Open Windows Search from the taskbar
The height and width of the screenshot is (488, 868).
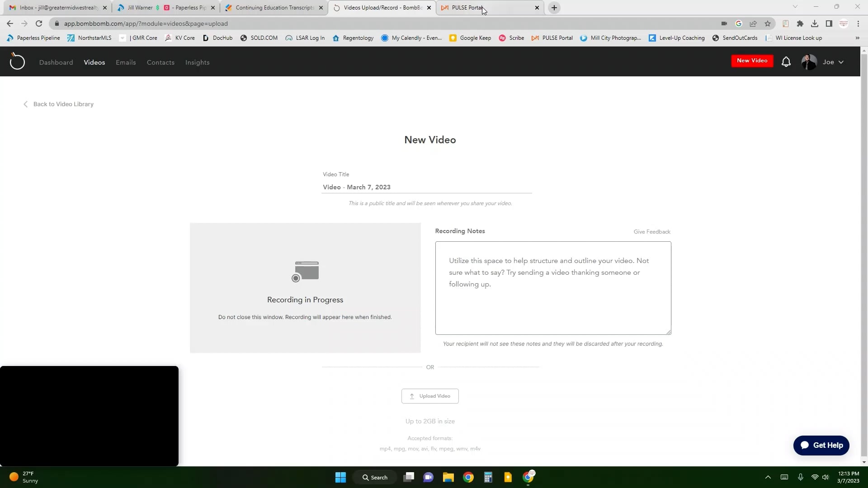click(375, 477)
